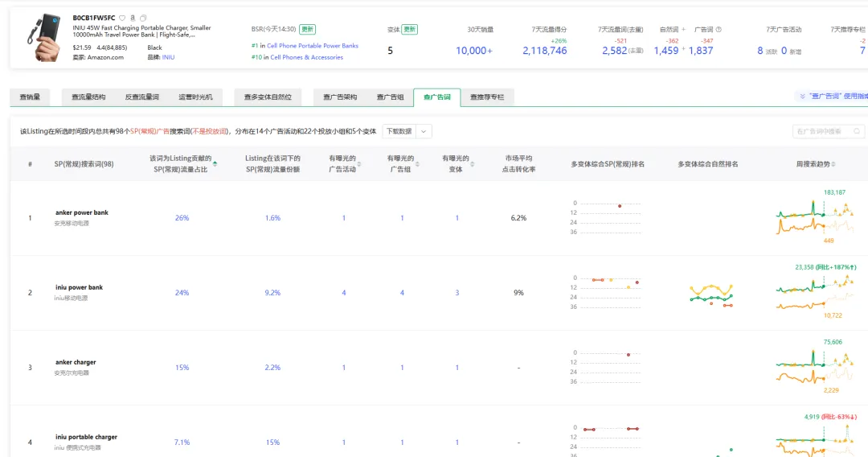The width and height of the screenshot is (868, 457).
Task: Click the 6.2% conversion rate for anker power bank
Action: coord(518,218)
